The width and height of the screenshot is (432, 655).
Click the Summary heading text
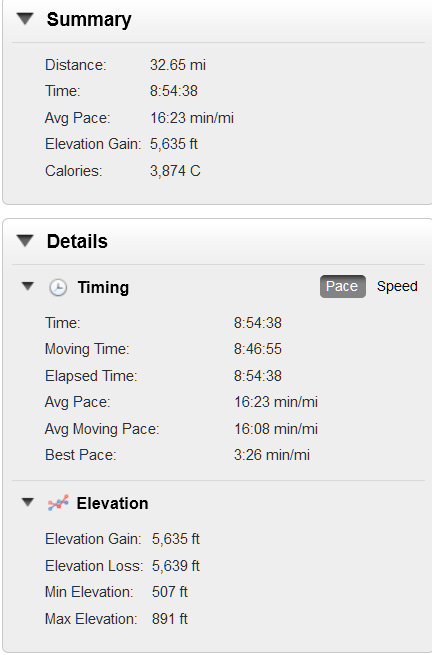pos(89,20)
